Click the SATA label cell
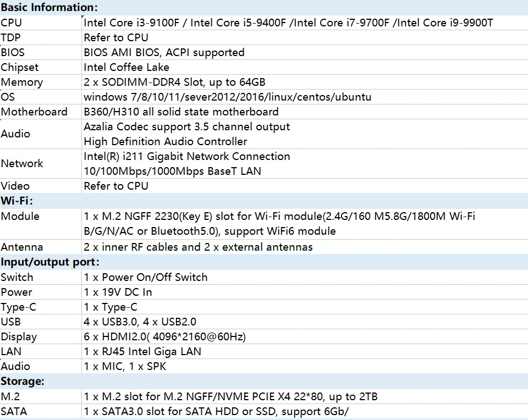 click(40, 411)
